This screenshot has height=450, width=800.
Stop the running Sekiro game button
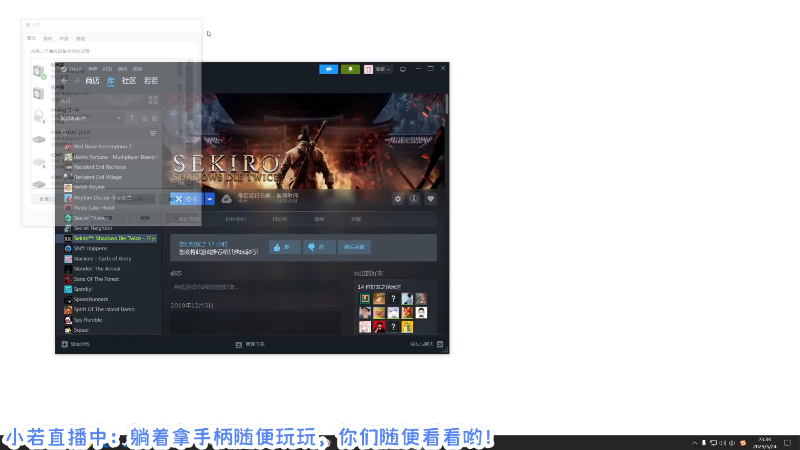[187, 199]
